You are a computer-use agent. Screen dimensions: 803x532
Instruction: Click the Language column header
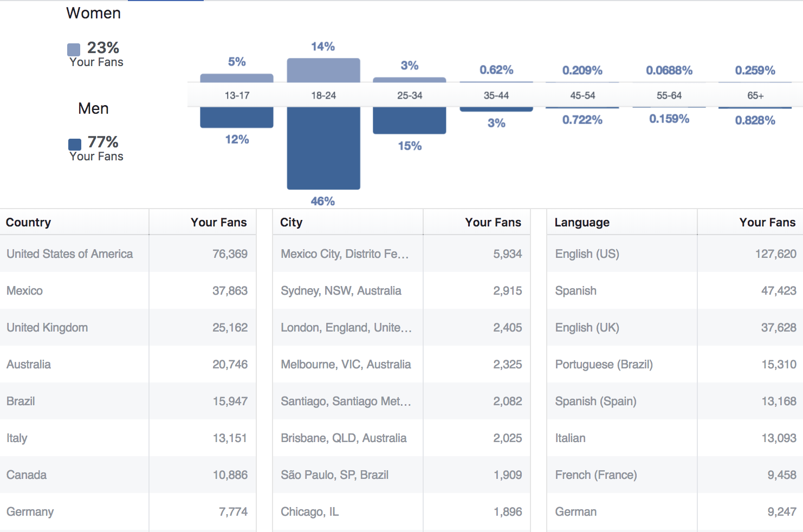pos(582,222)
